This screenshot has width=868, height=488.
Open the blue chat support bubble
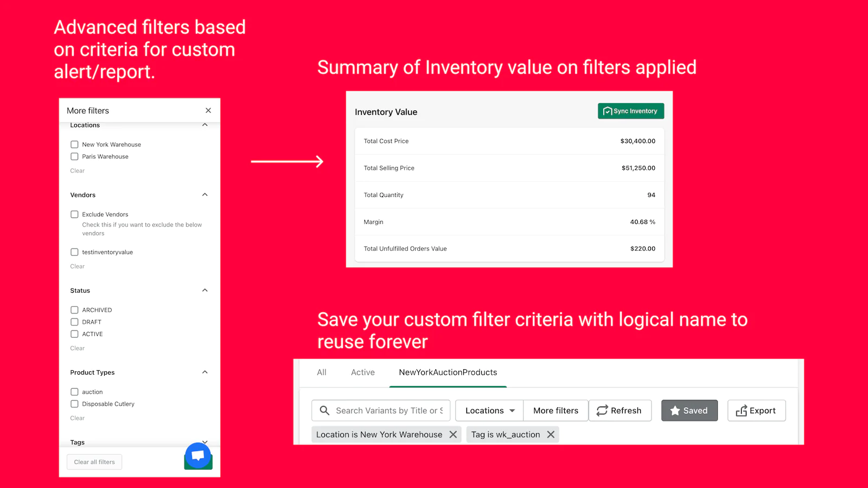pyautogui.click(x=198, y=455)
